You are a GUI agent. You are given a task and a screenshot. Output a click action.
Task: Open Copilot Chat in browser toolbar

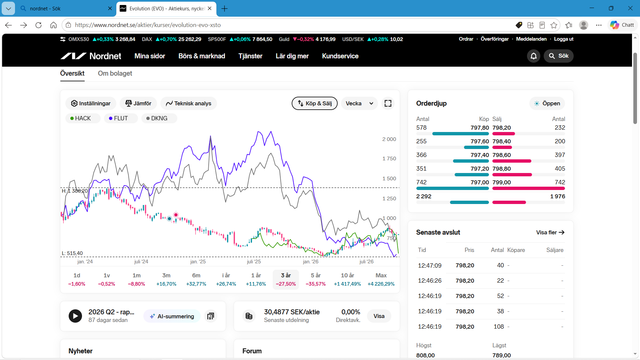[622, 25]
